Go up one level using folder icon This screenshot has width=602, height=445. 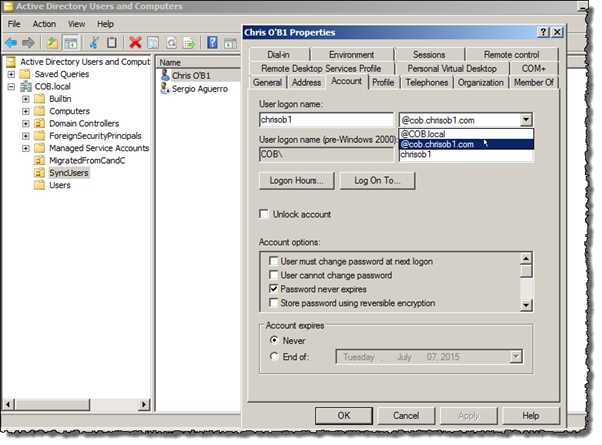(x=52, y=43)
